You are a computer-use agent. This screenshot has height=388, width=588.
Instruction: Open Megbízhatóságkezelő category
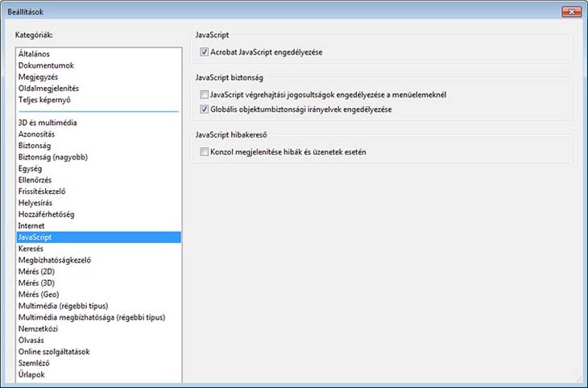[x=99, y=260]
